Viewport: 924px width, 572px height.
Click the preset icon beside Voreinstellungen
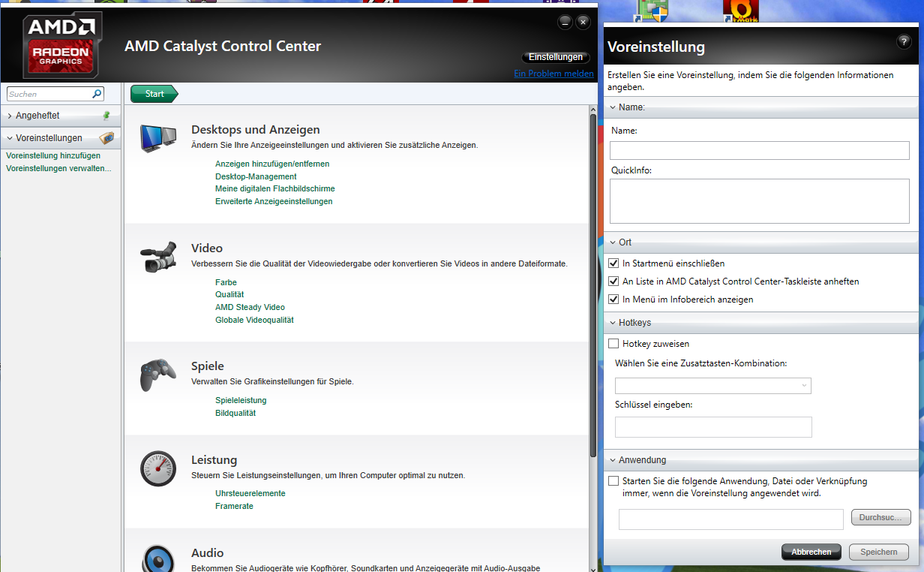click(106, 138)
